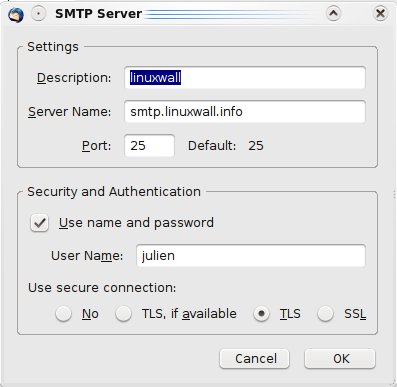Click the SMTP Server window title
This screenshot has width=397, height=387.
[x=99, y=14]
